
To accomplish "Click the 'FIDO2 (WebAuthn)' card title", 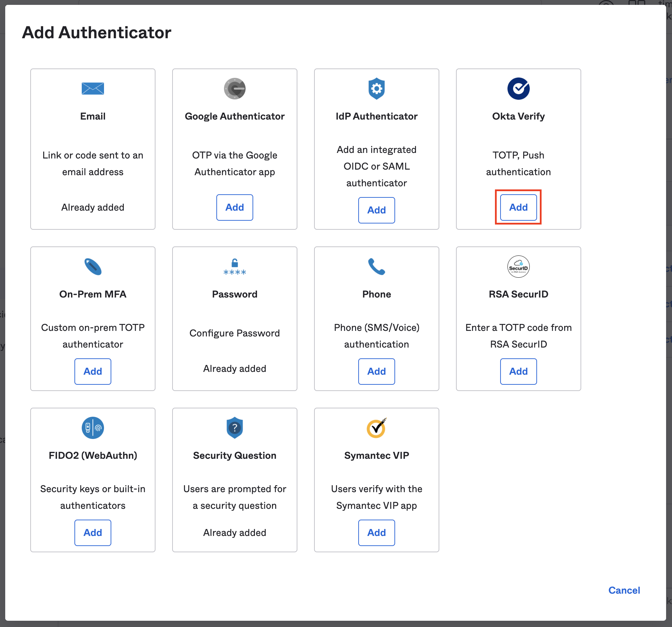I will pyautogui.click(x=93, y=456).
